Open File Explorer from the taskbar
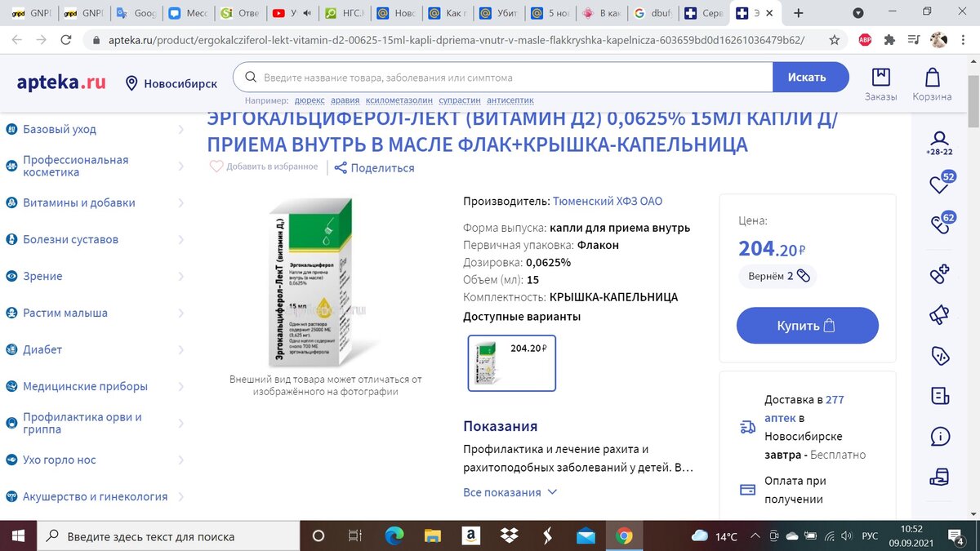Viewport: 980px width, 551px height. (x=432, y=535)
